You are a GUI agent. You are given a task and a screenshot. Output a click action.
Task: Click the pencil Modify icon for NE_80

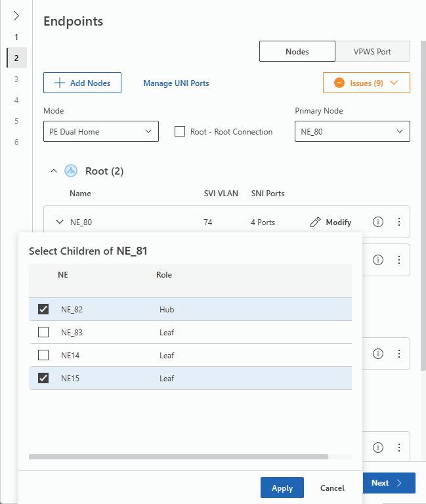click(x=316, y=222)
